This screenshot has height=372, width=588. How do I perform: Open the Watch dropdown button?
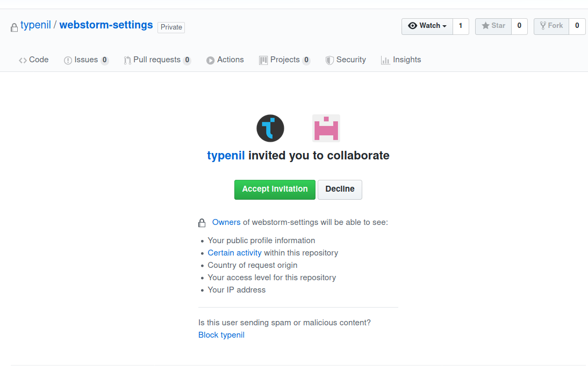tap(427, 26)
